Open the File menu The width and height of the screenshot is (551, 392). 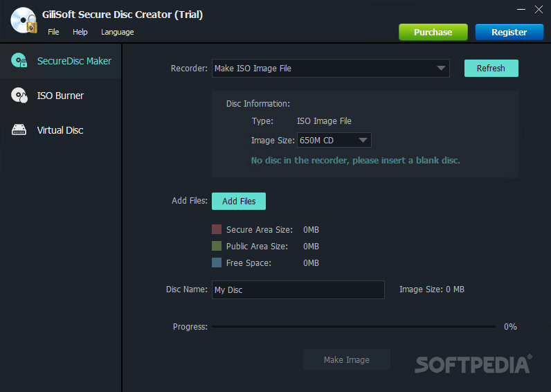[x=53, y=32]
